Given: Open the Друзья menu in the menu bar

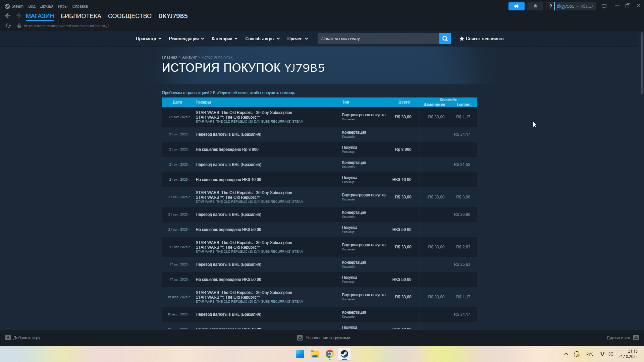Looking at the screenshot, I should point(46,6).
